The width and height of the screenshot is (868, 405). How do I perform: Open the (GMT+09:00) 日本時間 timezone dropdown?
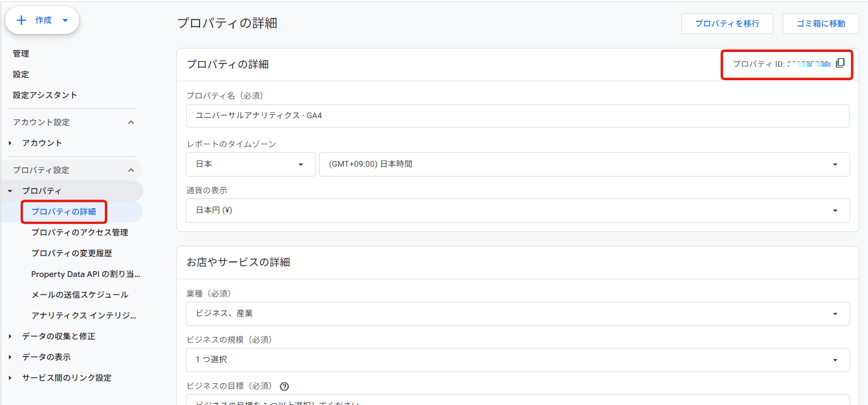tap(584, 164)
